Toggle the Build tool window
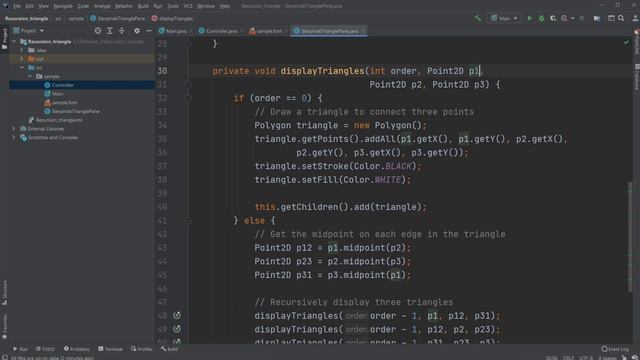 169,349
